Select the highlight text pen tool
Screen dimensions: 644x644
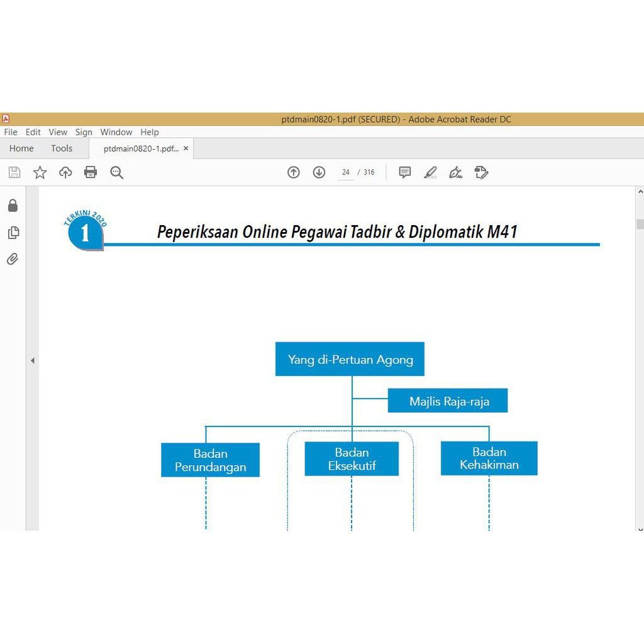430,172
